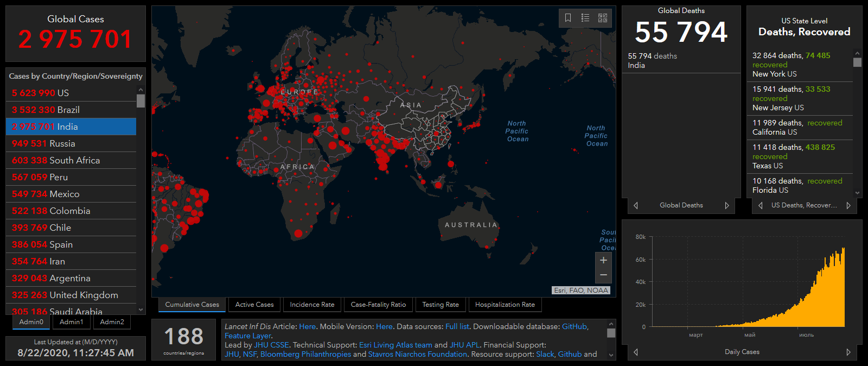
Task: Open the basemap gallery grid icon
Action: [x=603, y=18]
